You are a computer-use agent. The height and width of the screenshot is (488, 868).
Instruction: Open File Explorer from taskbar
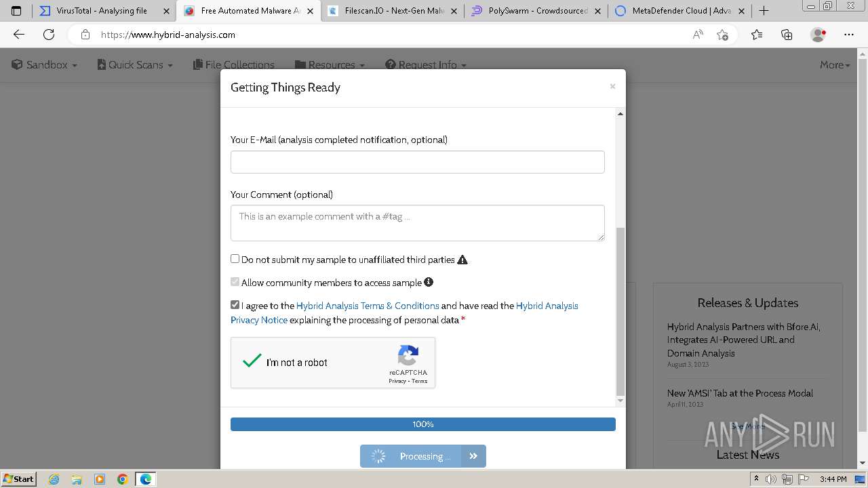click(77, 479)
